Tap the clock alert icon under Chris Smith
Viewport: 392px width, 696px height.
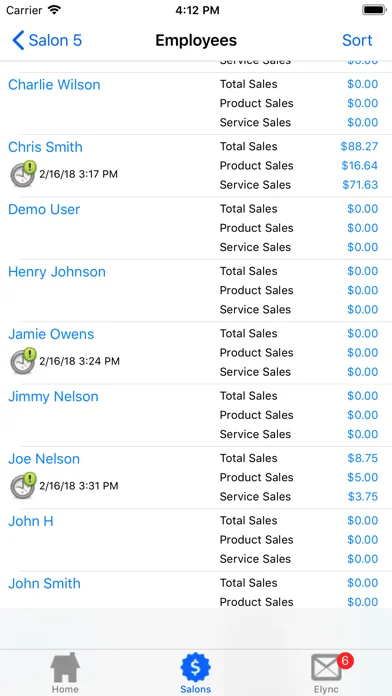click(x=23, y=174)
